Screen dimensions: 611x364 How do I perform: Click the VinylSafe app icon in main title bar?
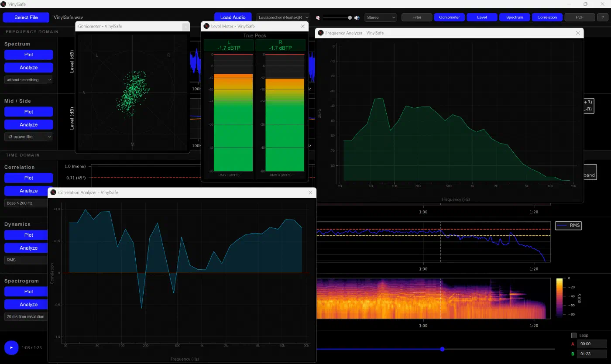(x=3, y=4)
